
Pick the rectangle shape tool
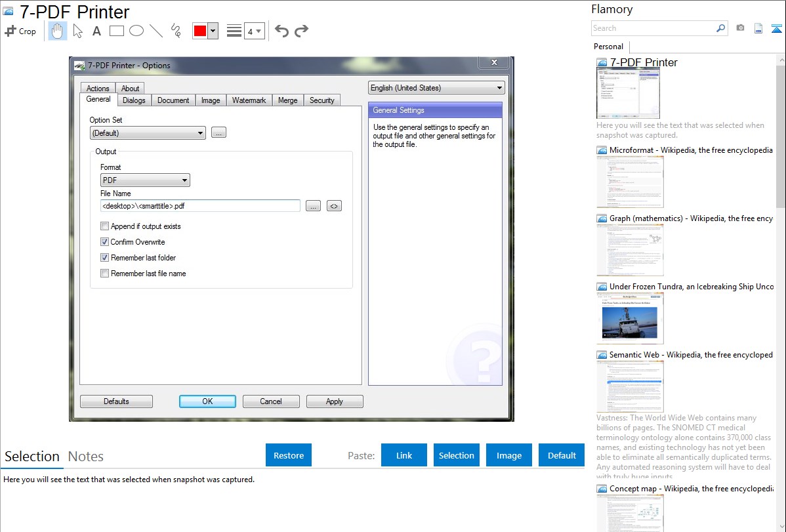116,31
